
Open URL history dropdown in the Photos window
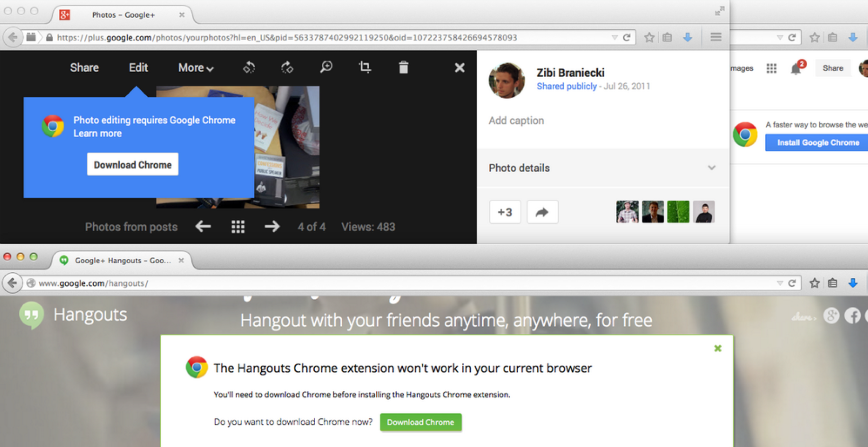(x=614, y=37)
